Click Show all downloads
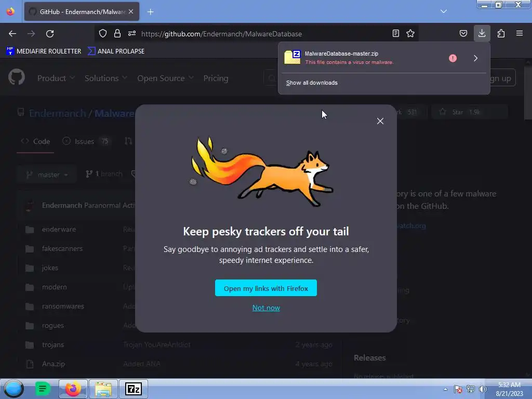 312,83
